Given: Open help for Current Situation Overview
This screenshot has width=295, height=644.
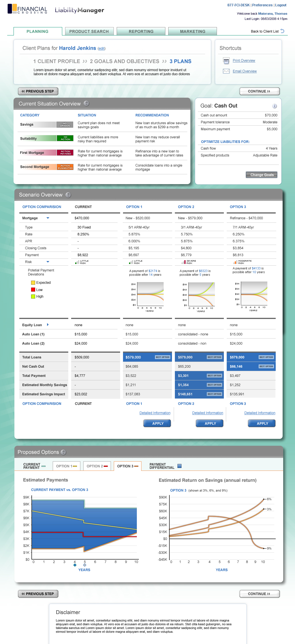Looking at the screenshot, I should (x=86, y=103).
